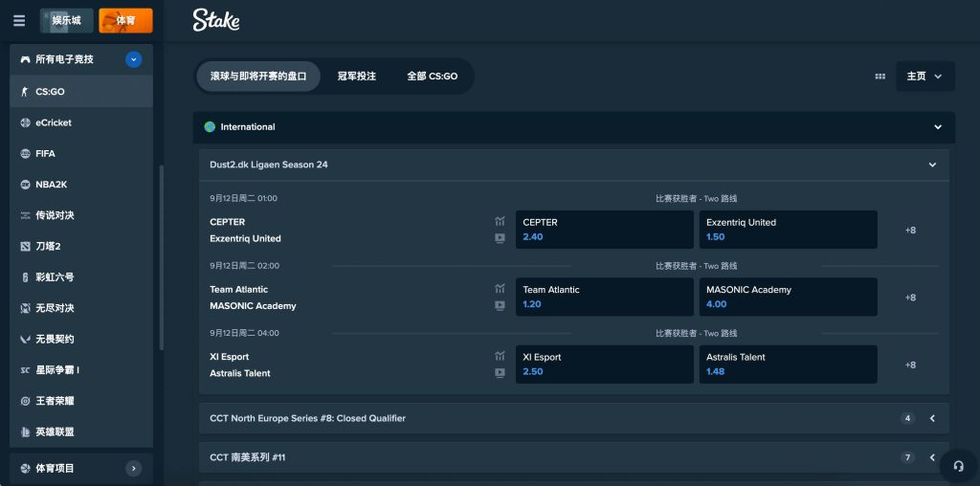This screenshot has height=486, width=980.
Task: Open XI Esport team name in match list
Action: [230, 357]
